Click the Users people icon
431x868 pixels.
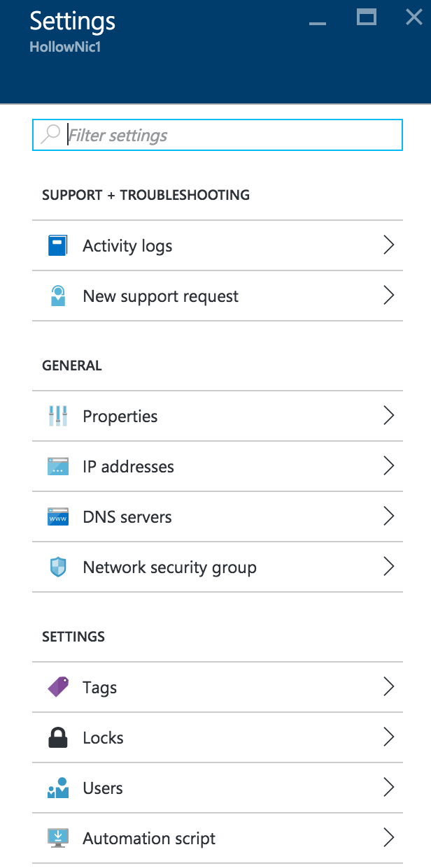[x=58, y=788]
